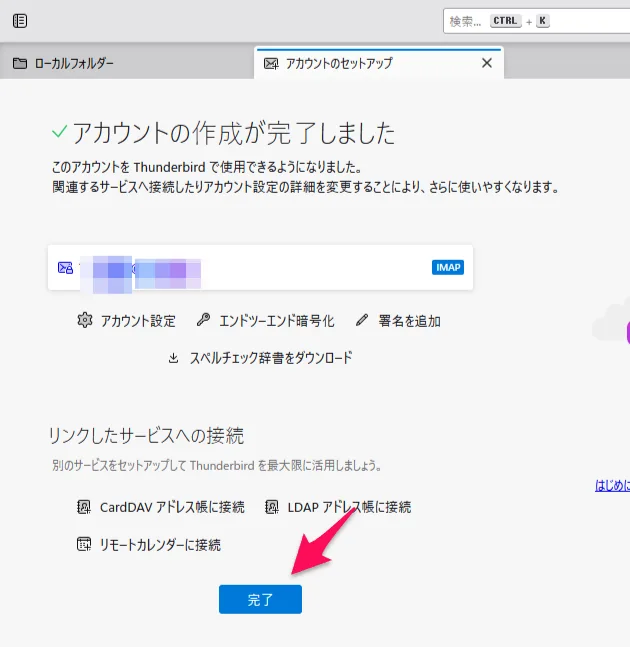Close the アカウントのセットアップ tab

pyautogui.click(x=487, y=63)
